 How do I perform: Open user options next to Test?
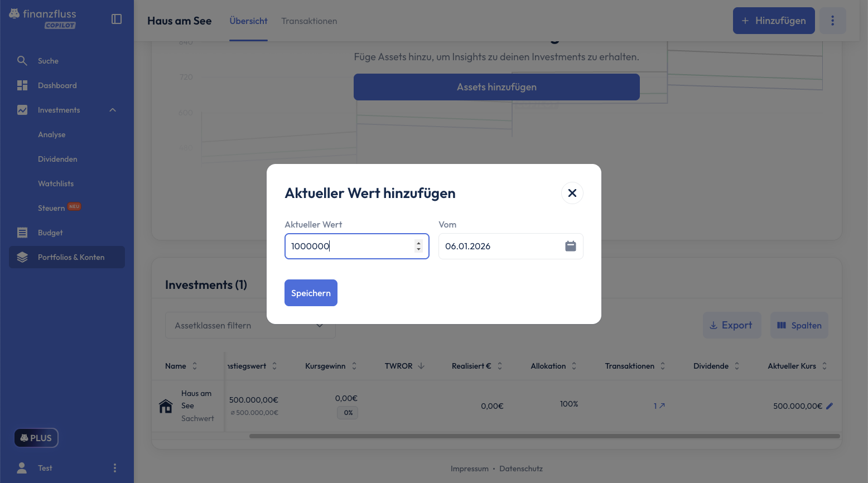click(x=115, y=468)
